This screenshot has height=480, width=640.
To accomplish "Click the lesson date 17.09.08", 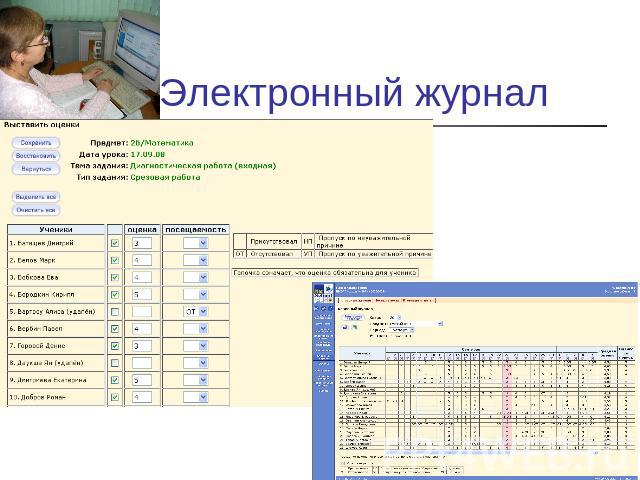I will click(x=148, y=154).
